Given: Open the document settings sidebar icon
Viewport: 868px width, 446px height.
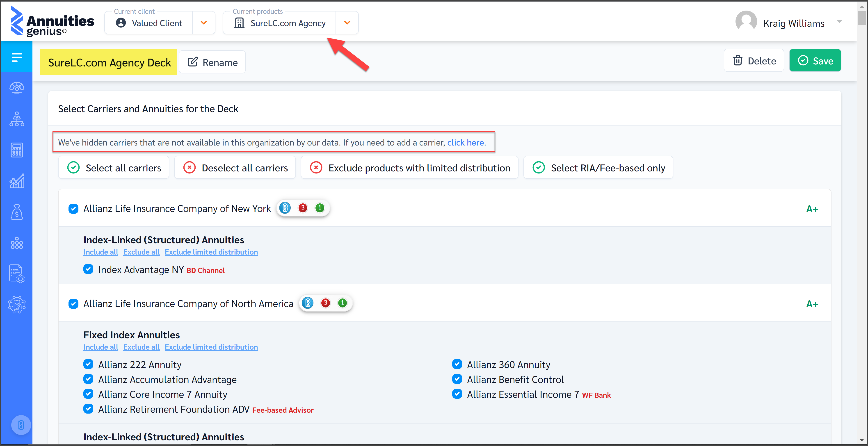Looking at the screenshot, I should (17, 273).
